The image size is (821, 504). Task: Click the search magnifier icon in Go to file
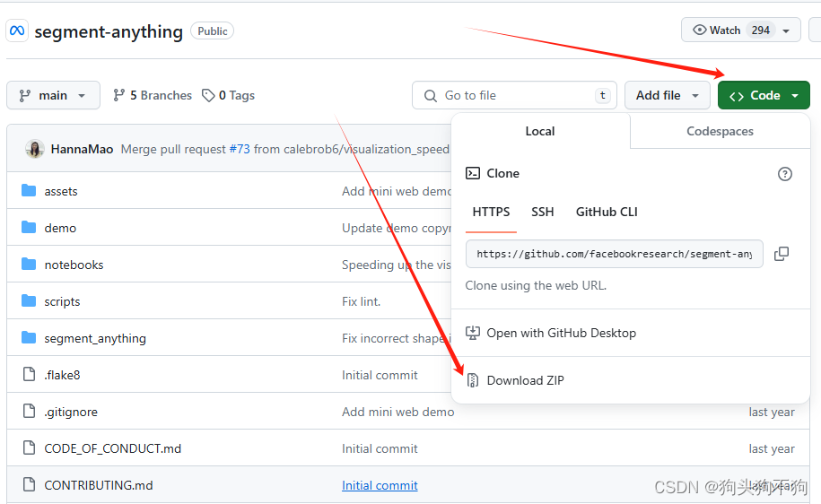(431, 96)
